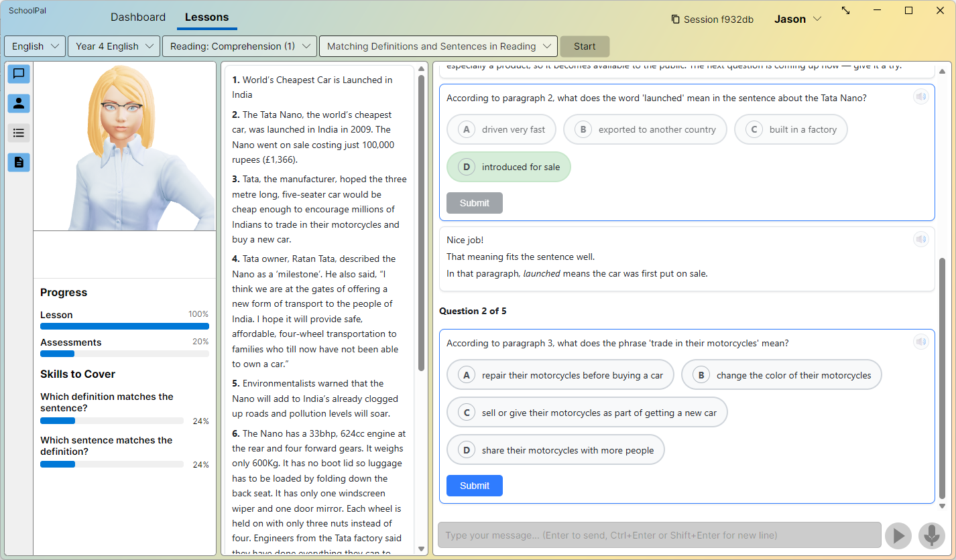Click the reading passage scrollbar
Image resolution: width=956 pixels, height=560 pixels.
(421, 222)
